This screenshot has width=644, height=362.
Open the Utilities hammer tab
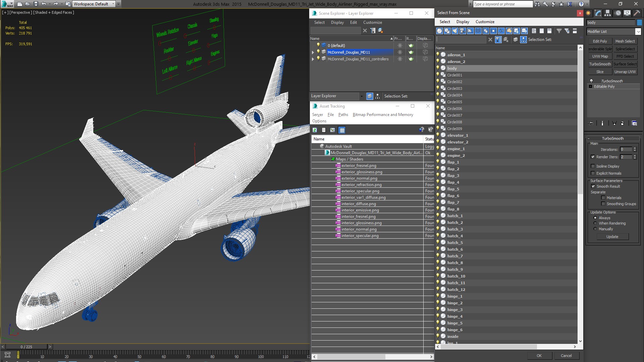636,13
